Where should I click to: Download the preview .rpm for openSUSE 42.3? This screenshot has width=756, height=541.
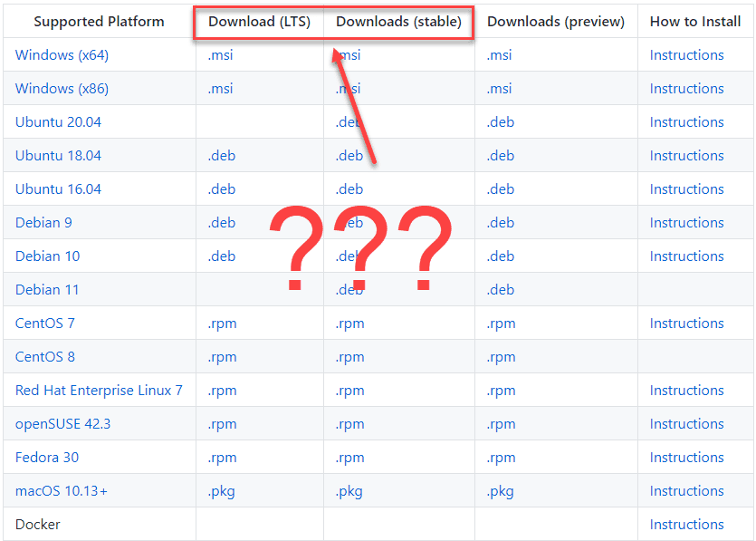tap(501, 425)
